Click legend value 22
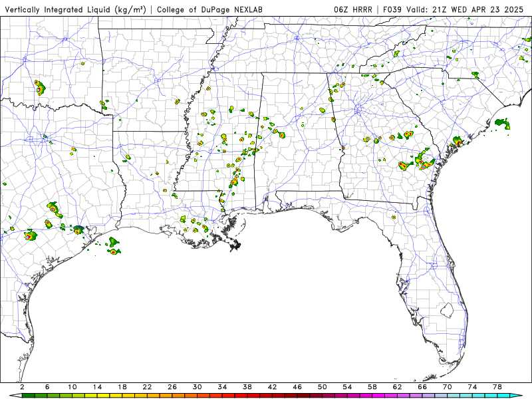Viewport: 532px width, 399px height. pyautogui.click(x=147, y=387)
